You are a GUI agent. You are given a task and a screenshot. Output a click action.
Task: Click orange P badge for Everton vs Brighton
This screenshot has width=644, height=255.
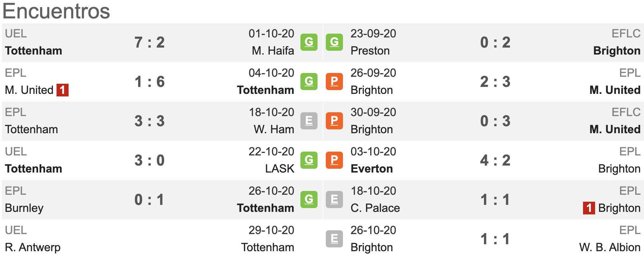334,160
